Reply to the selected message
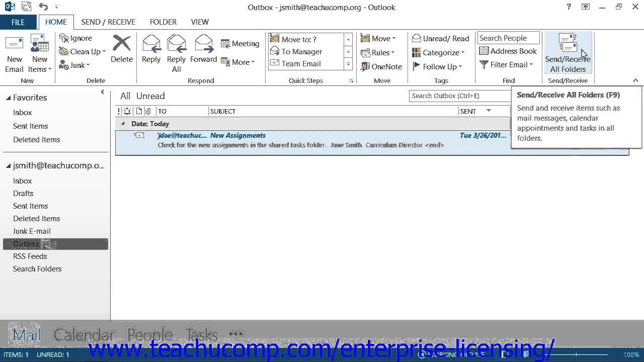The image size is (644, 362). coord(151,49)
